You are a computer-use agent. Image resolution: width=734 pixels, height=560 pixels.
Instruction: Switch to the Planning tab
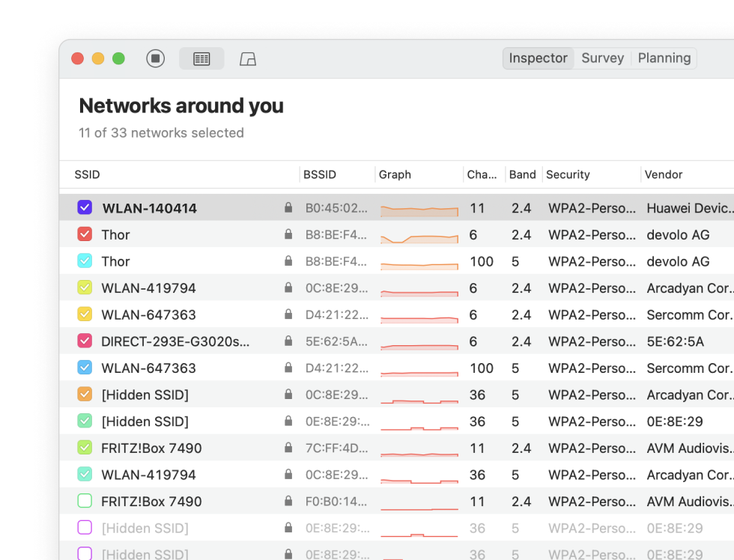(664, 58)
